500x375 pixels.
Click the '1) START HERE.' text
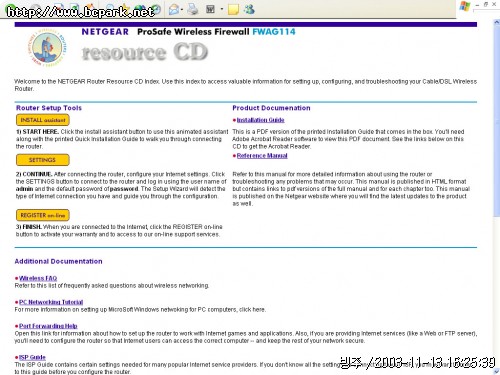click(x=37, y=132)
